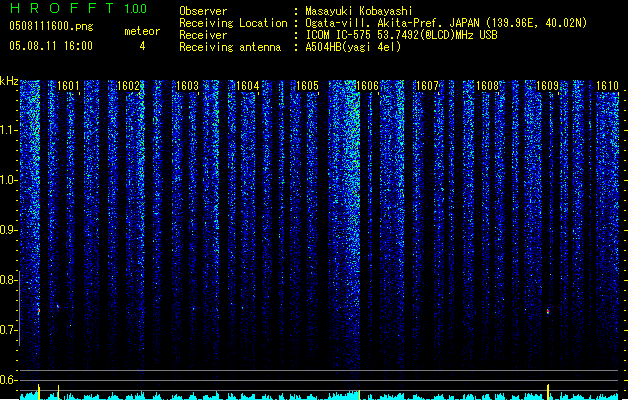Click the 0.6 kHz frequency tick label
Viewport: 629px width, 400px height.
click(x=8, y=380)
